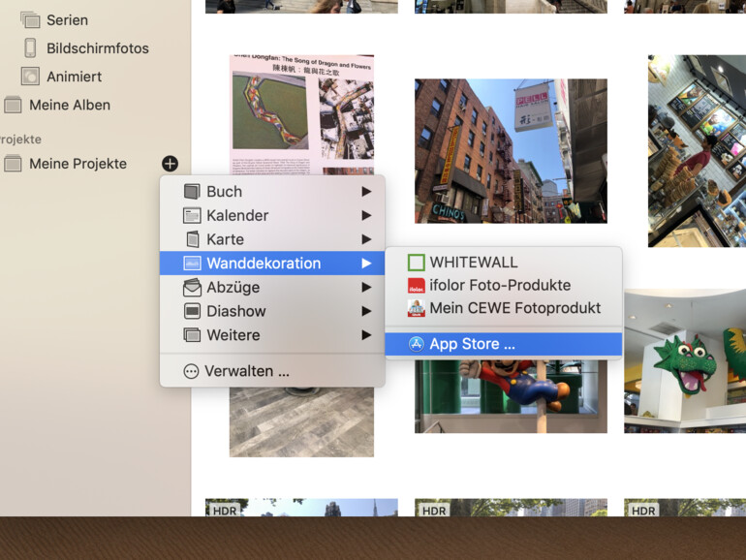Image resolution: width=746 pixels, height=560 pixels.
Task: Expand the Kalender submenu arrow
Action: [366, 215]
